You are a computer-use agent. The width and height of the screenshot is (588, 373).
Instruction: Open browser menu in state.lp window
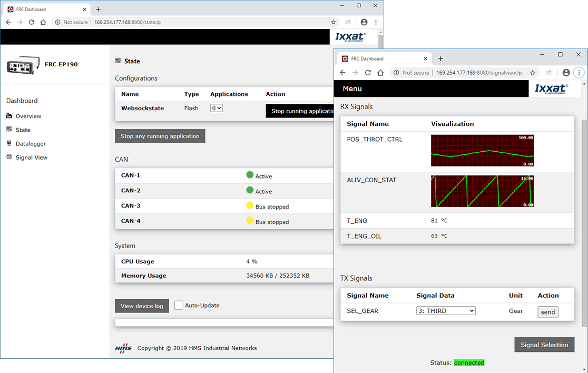click(376, 22)
